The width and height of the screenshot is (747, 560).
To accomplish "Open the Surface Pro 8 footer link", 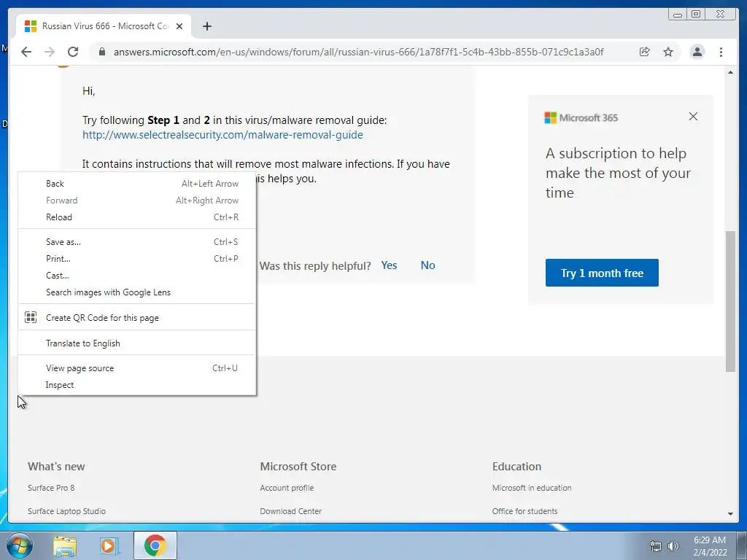I will point(51,488).
